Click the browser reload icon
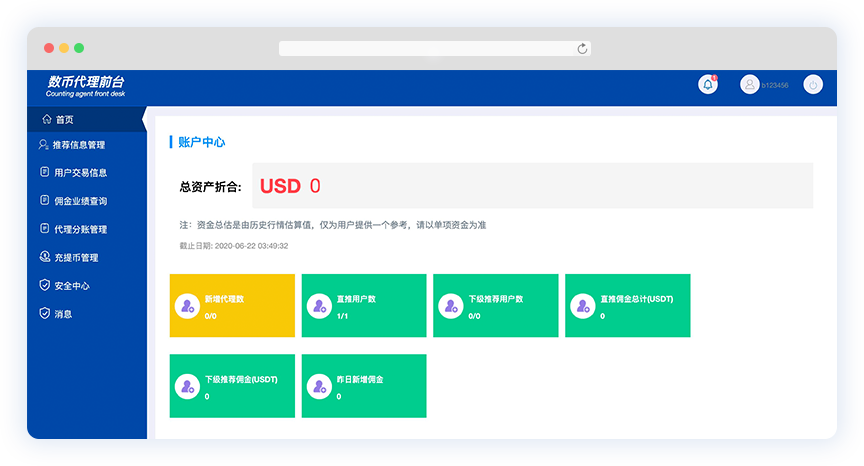Image resolution: width=864 pixels, height=466 pixels. [x=582, y=48]
